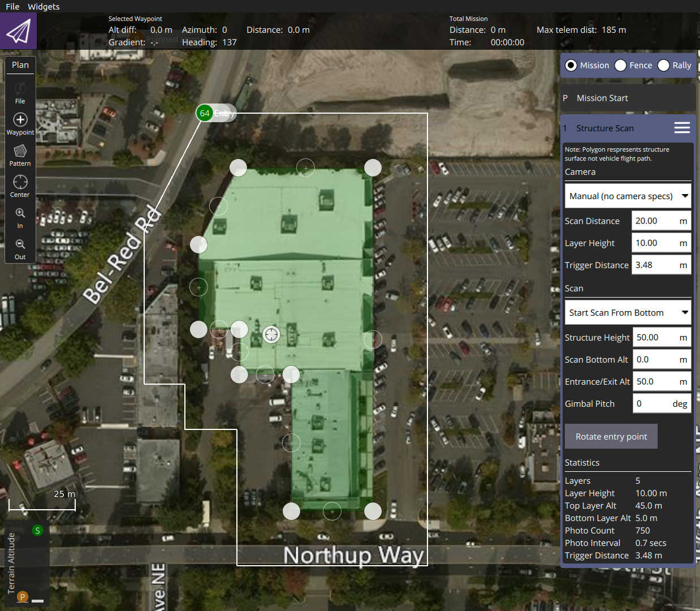Select the Mission radio button

click(571, 65)
